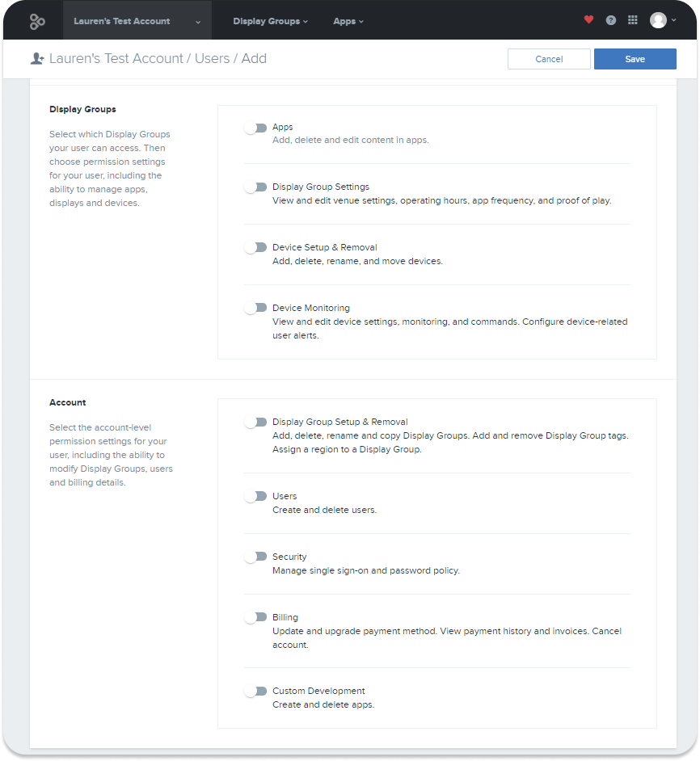Click the Display Groups section heading
The width and height of the screenshot is (700, 761).
(82, 109)
